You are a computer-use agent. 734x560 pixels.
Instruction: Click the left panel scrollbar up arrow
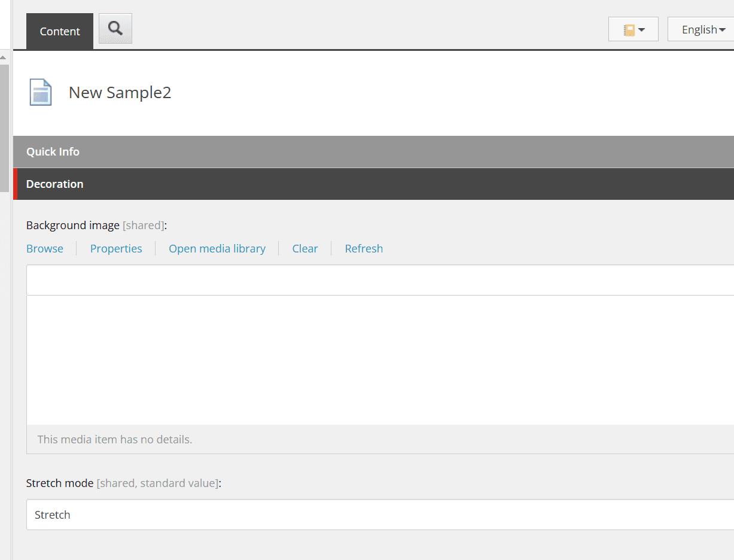point(3,58)
